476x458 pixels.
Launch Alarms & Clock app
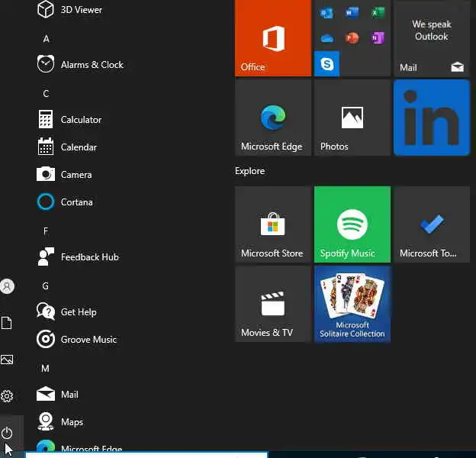80,65
